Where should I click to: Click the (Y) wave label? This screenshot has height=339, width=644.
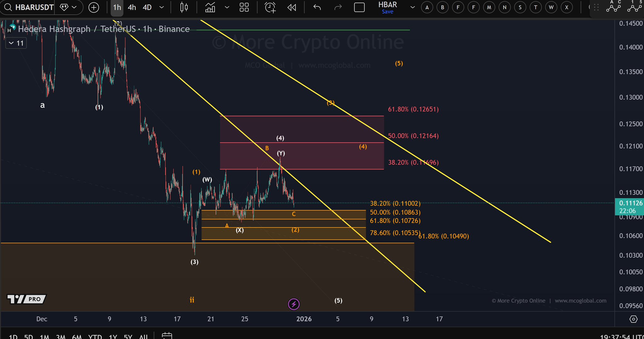(x=281, y=153)
